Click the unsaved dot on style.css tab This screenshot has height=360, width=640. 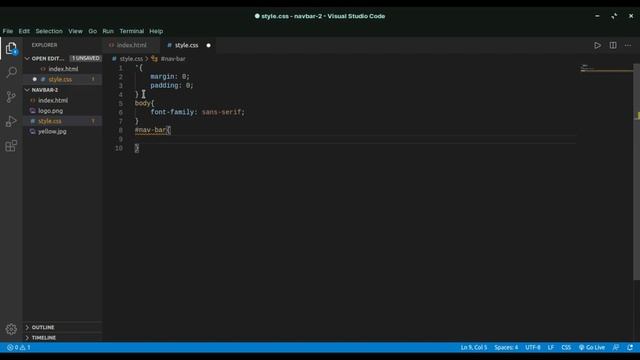pos(208,45)
